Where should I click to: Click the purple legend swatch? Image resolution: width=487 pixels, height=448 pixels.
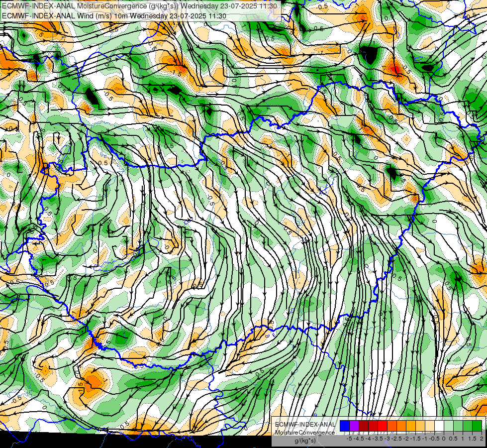354,426
